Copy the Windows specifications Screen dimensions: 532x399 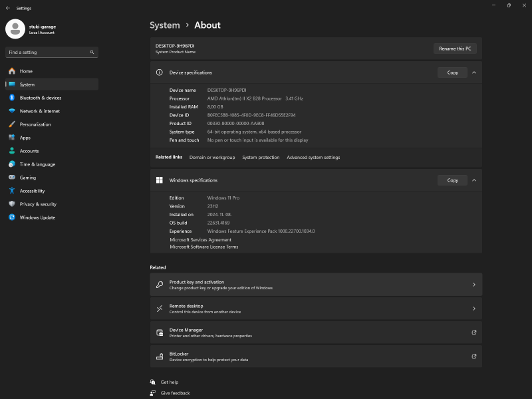(x=452, y=180)
